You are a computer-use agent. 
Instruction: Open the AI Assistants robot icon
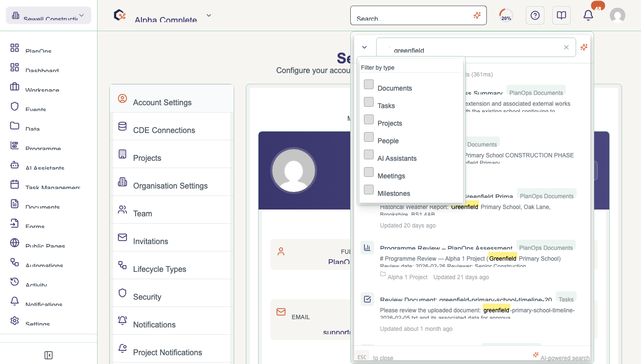click(x=15, y=165)
